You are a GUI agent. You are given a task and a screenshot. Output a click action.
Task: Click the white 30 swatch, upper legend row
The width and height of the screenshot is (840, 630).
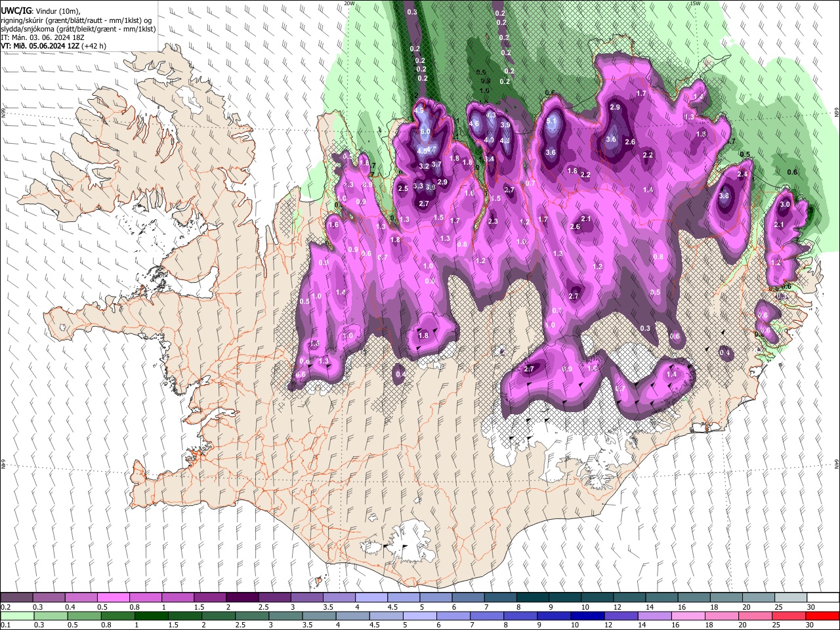coord(823,598)
